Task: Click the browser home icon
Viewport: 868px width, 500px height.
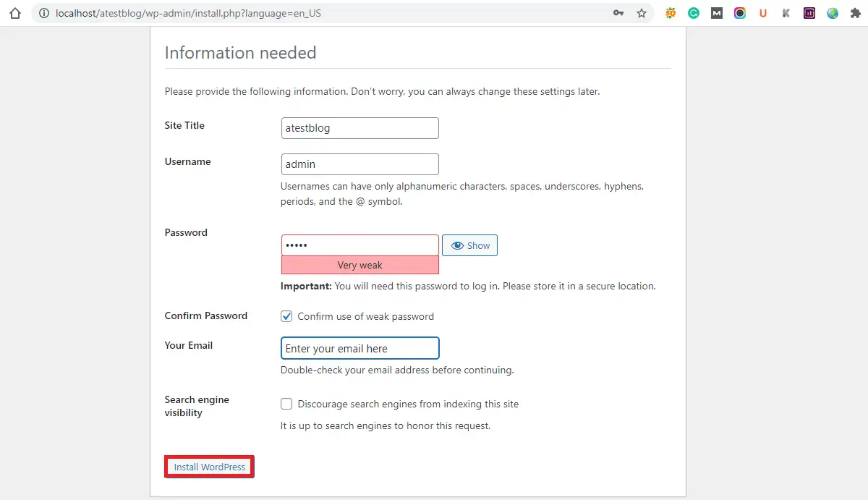Action: coord(15,13)
